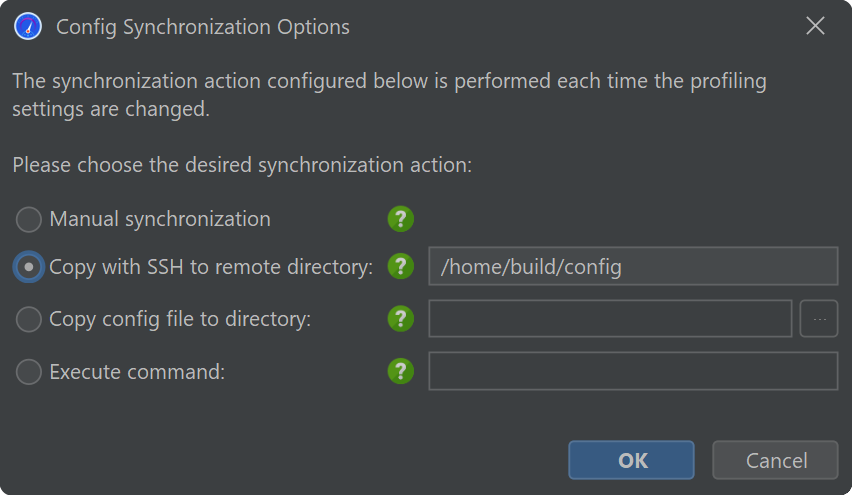This screenshot has height=495, width=852.
Task: Click the Manual synchronization label text
Action: (160, 219)
